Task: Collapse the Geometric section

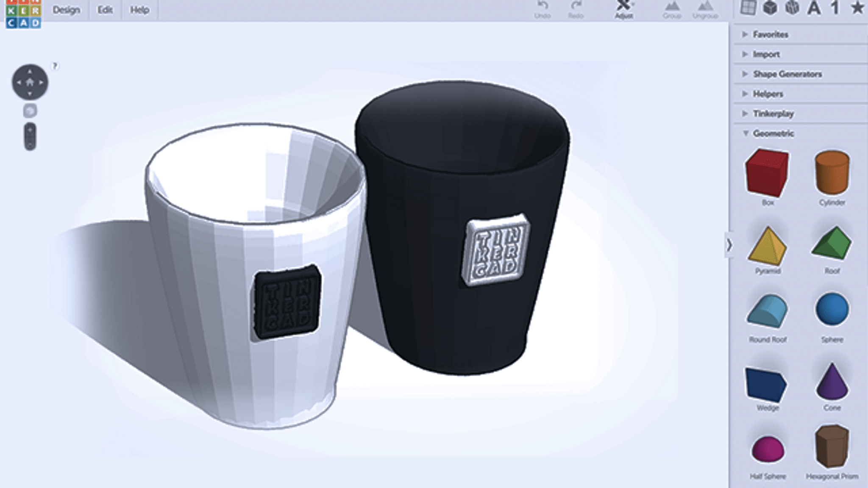Action: point(772,133)
